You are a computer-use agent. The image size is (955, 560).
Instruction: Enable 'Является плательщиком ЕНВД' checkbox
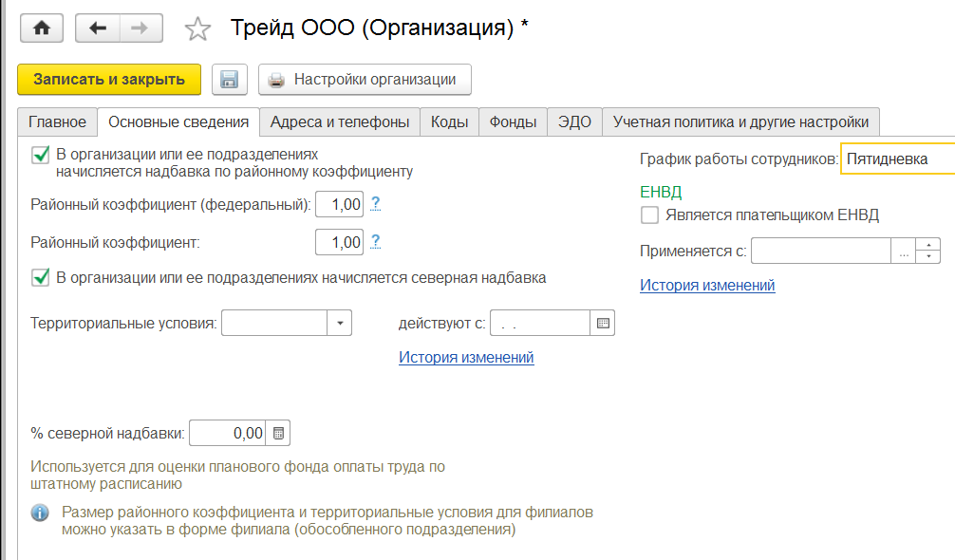pyautogui.click(x=649, y=215)
